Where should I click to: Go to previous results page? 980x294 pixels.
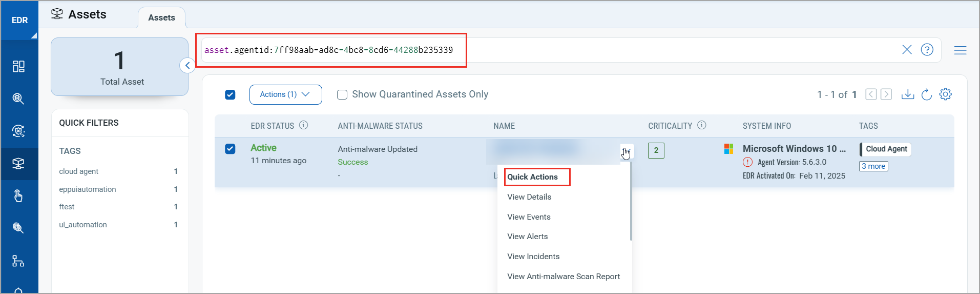click(871, 94)
